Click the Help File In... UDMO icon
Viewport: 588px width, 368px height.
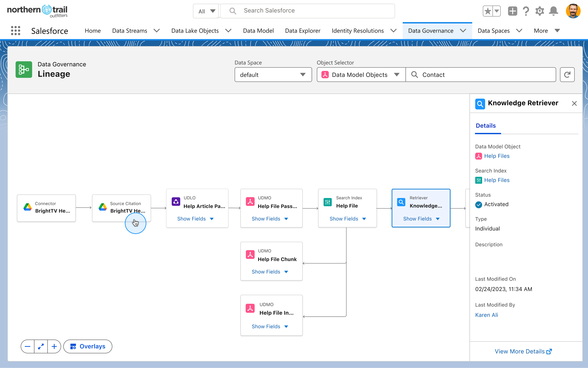(250, 308)
